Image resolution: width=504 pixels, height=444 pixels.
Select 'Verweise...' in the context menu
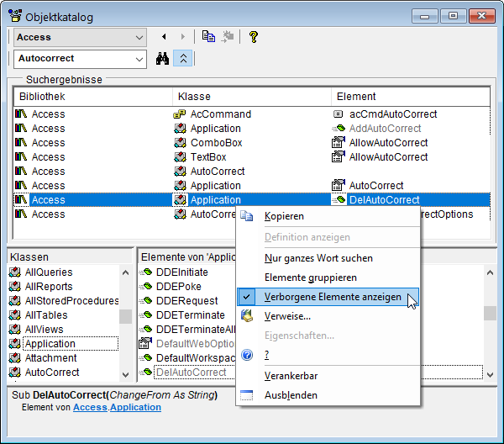click(x=287, y=316)
